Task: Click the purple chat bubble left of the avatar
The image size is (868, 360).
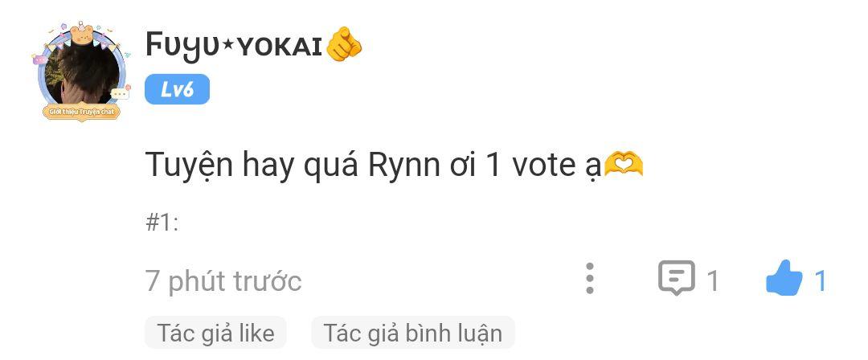Action: click(40, 59)
